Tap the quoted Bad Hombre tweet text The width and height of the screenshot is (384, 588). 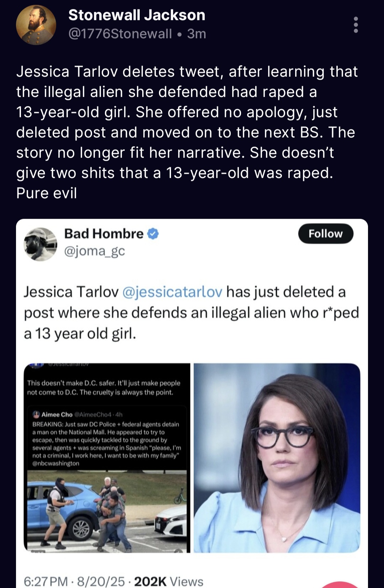coord(191,313)
